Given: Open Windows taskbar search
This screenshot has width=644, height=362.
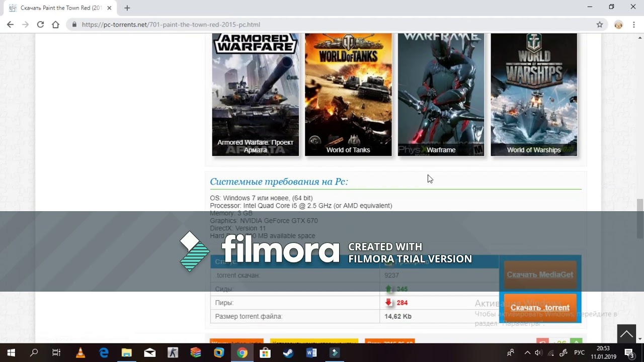Looking at the screenshot, I should (x=34, y=353).
